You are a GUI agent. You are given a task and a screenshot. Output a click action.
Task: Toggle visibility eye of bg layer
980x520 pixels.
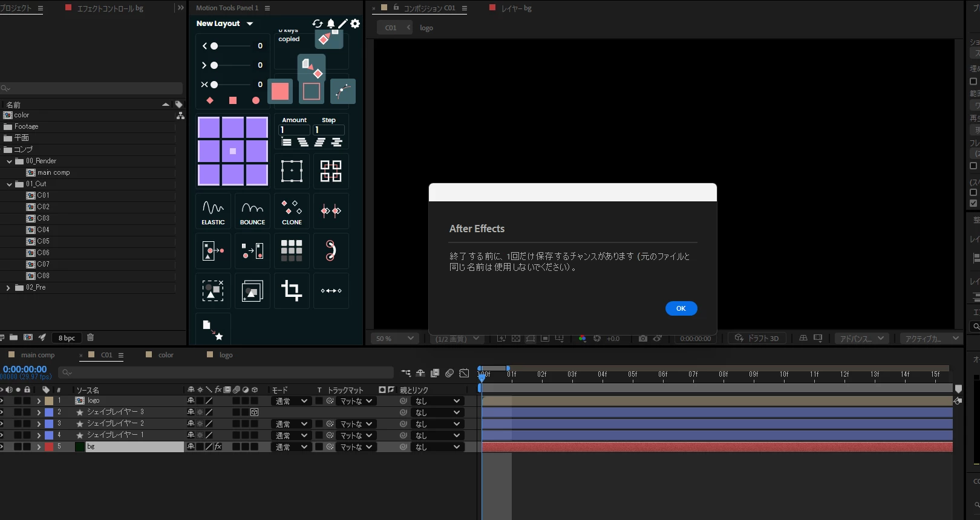pyautogui.click(x=1, y=447)
